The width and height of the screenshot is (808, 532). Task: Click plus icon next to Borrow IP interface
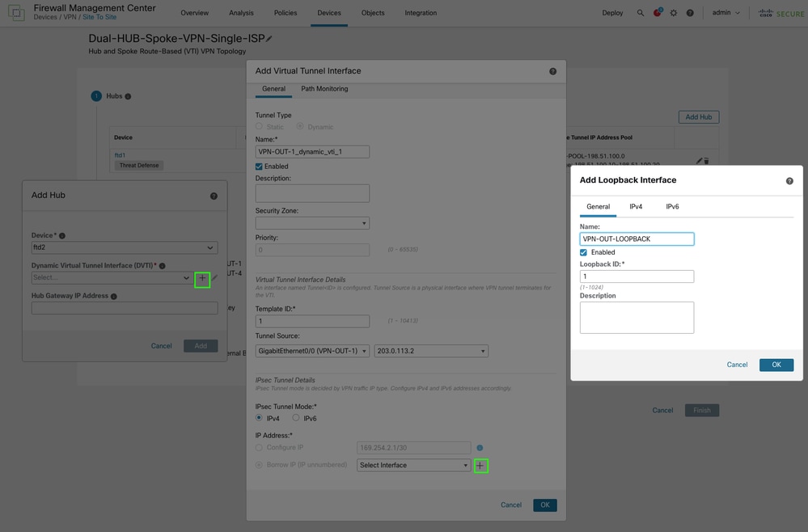(480, 466)
